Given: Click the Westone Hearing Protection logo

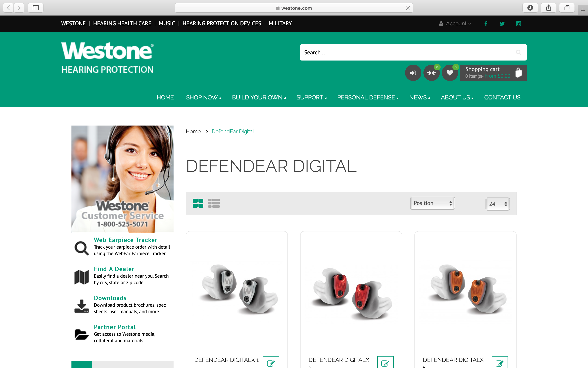Looking at the screenshot, I should [x=107, y=58].
